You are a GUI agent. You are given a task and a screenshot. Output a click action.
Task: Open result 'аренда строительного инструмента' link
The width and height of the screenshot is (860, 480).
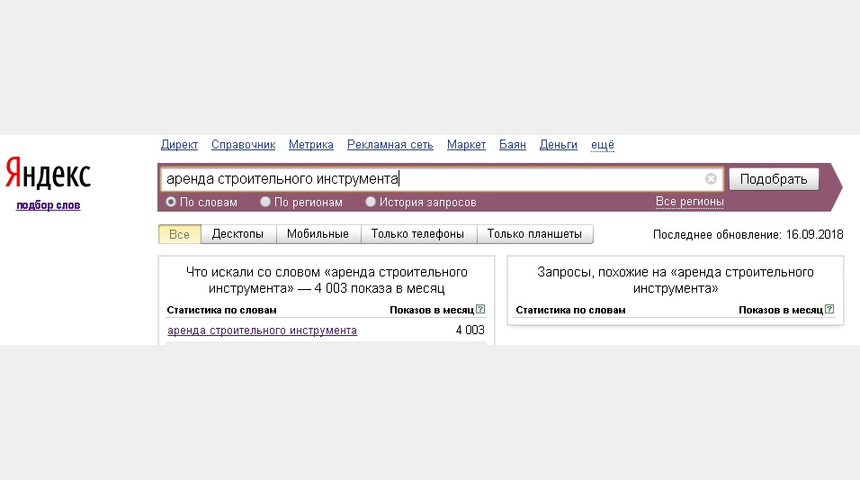262,330
